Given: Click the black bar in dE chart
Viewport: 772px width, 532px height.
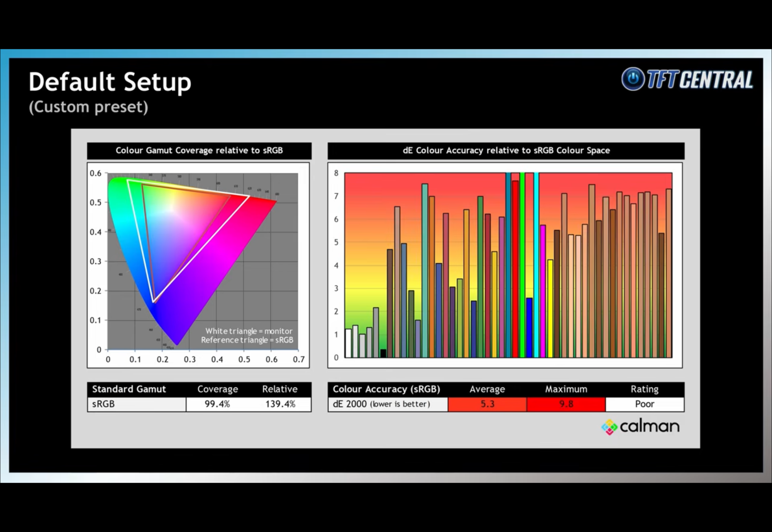Looking at the screenshot, I should click(x=383, y=353).
